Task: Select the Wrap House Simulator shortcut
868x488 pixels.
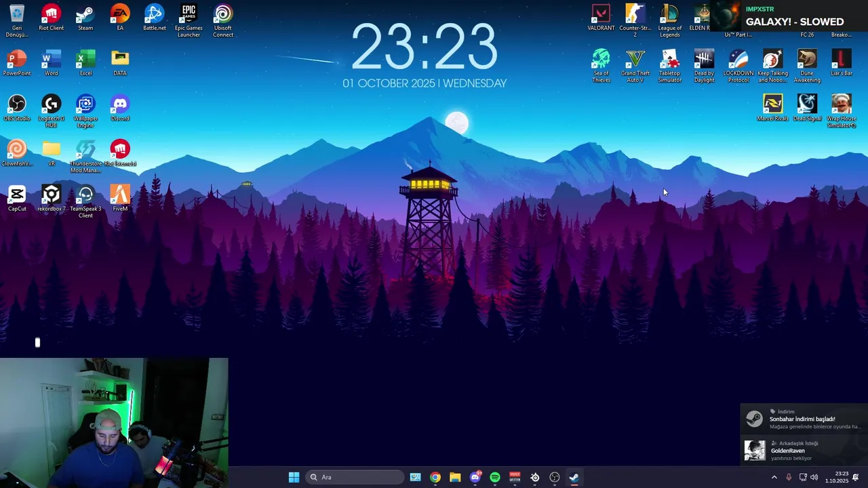Action: pos(842,111)
